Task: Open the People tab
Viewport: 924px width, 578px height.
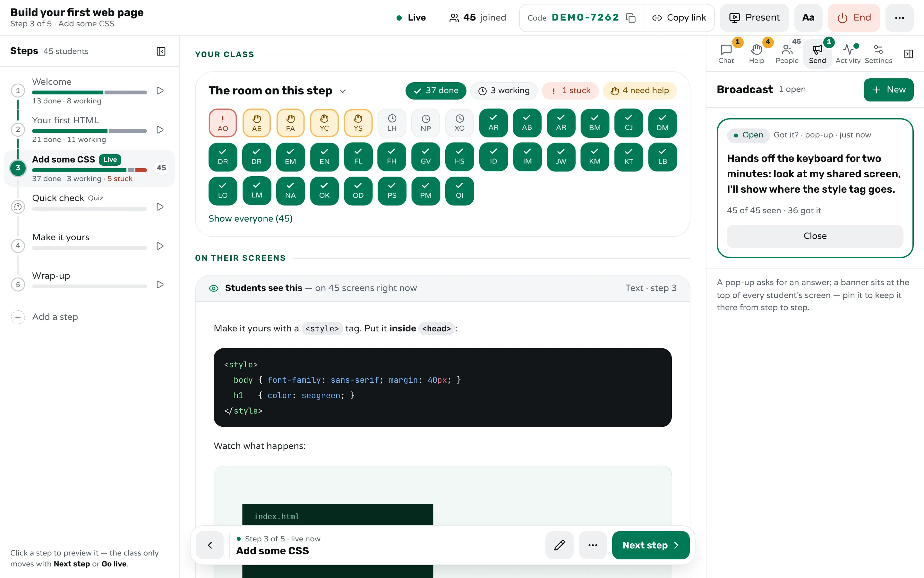Action: [x=787, y=54]
